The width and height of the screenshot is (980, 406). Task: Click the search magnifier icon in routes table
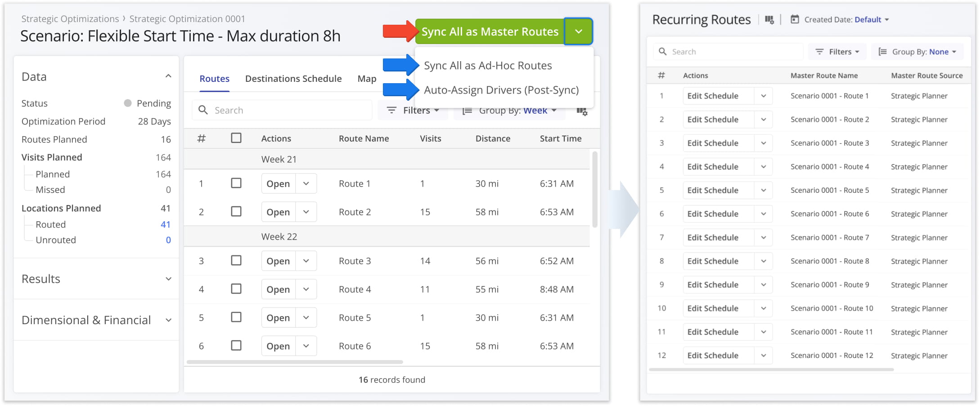[x=203, y=110]
